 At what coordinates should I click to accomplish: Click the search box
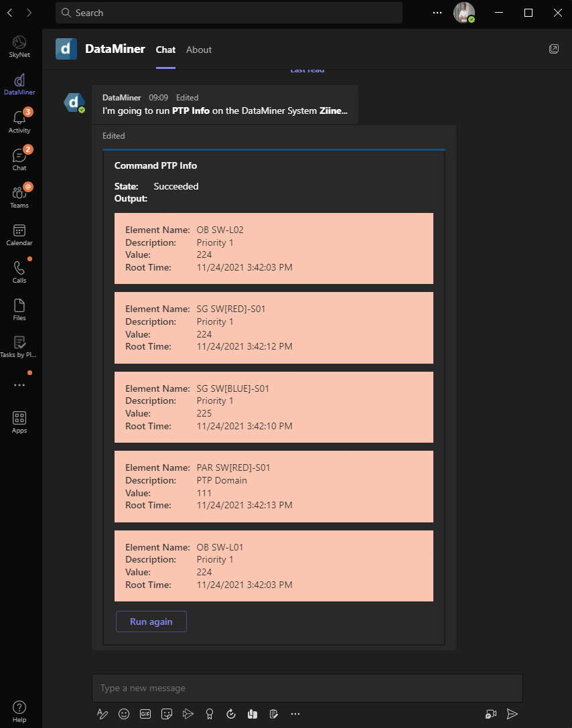pos(229,13)
